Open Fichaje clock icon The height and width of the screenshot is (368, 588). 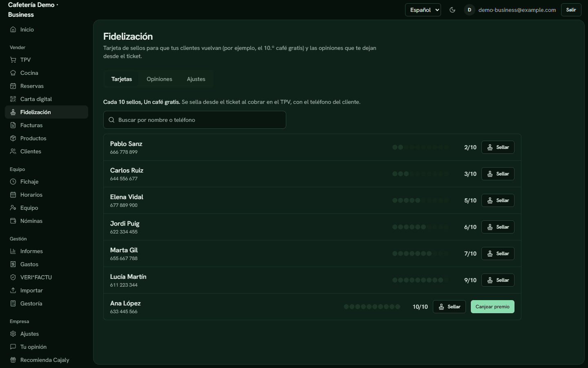13,182
